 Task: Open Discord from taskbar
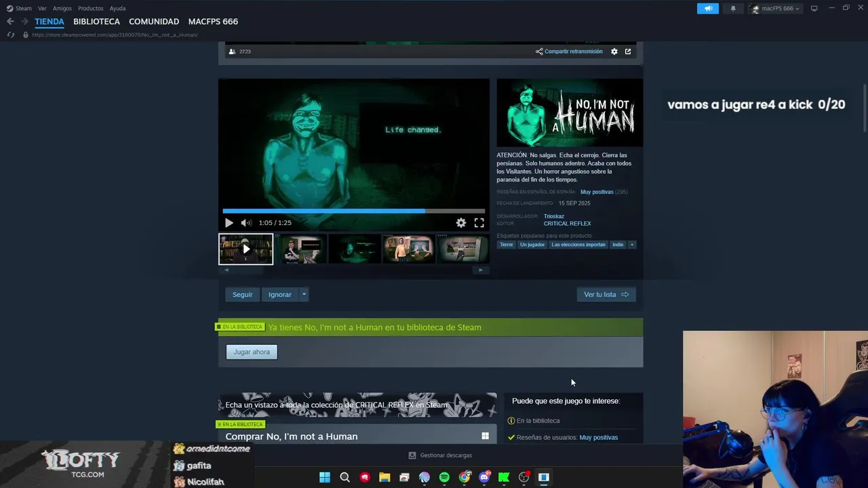[484, 477]
